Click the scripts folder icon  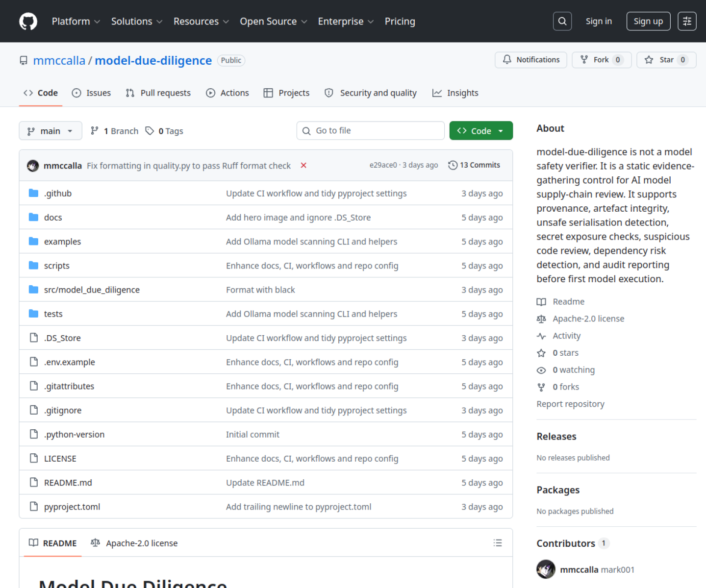[33, 265]
